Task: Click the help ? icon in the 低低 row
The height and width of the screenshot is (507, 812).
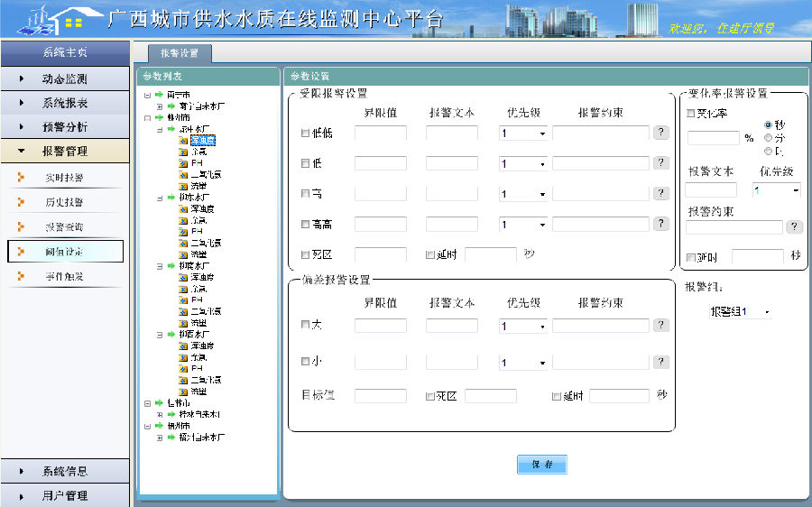Action: [x=660, y=133]
